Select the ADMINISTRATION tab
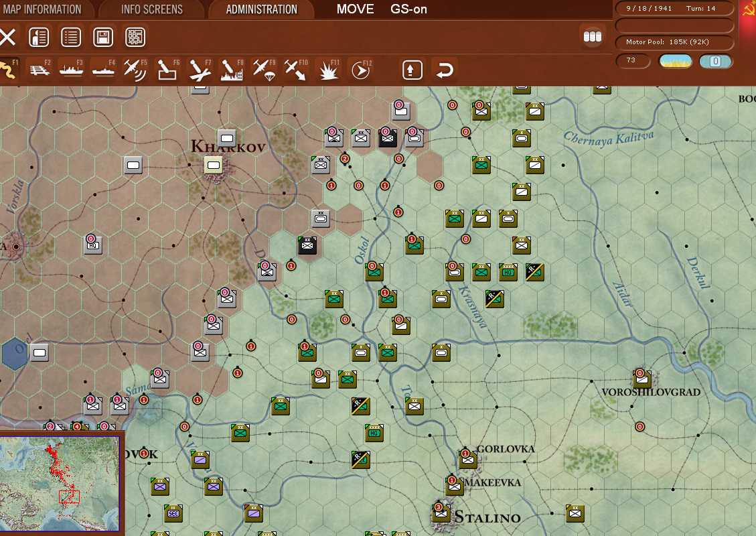Screen dimensions: 756x536 pos(261,9)
